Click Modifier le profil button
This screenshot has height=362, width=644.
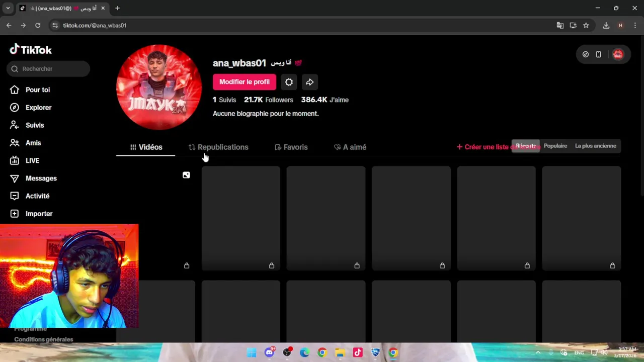245,82
